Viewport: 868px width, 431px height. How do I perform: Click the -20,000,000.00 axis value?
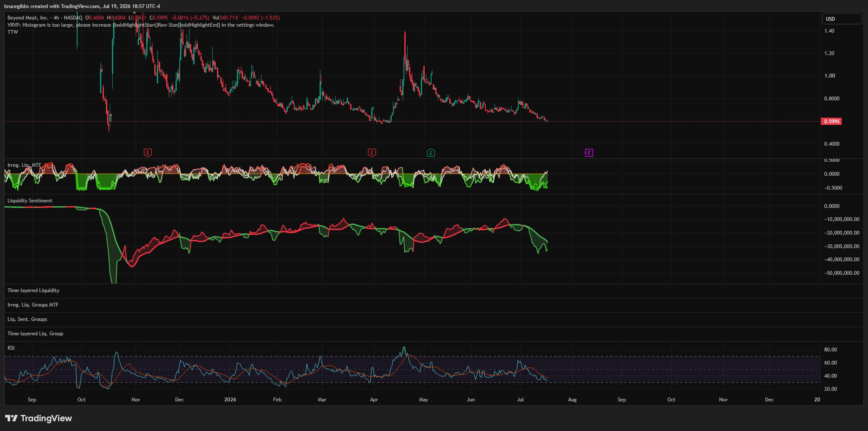tap(842, 233)
